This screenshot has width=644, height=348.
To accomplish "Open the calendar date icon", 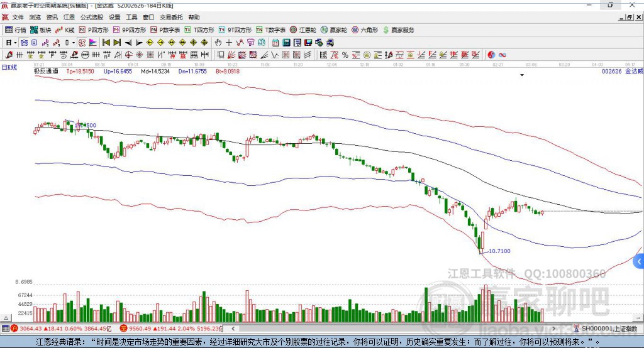I will pos(275,43).
